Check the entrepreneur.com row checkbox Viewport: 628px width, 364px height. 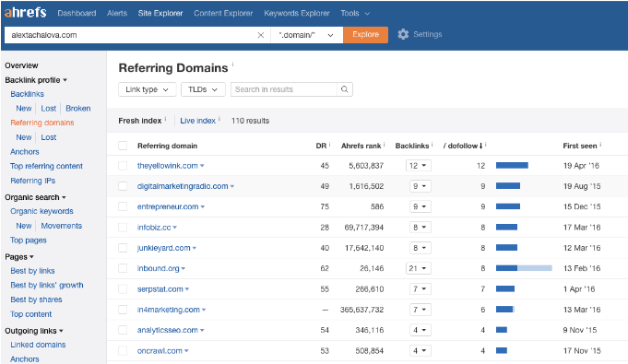123,206
